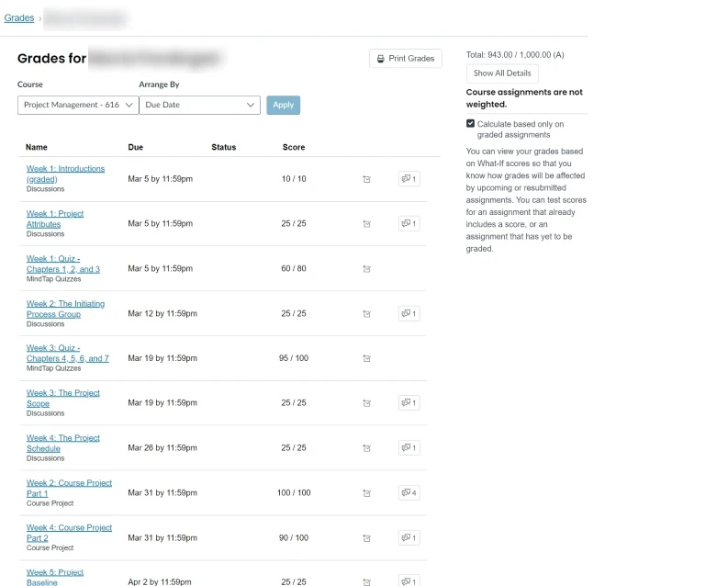
Task: Expand the Arrange By Due Date dropdown
Action: pos(199,105)
